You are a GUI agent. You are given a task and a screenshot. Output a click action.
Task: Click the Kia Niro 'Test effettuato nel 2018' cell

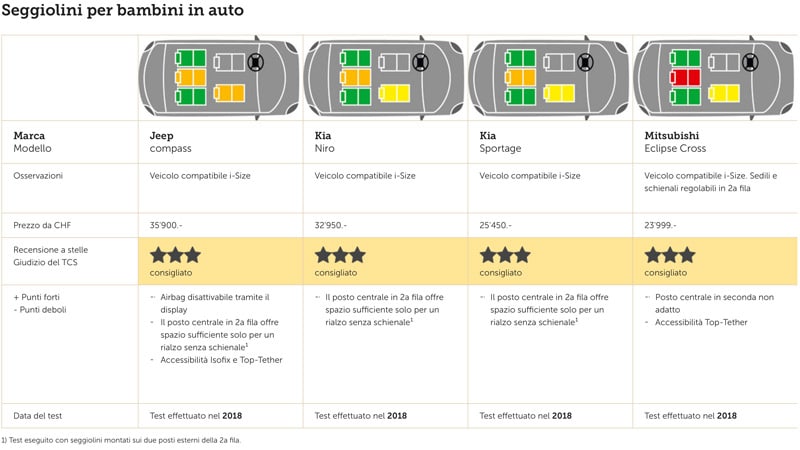click(x=361, y=416)
